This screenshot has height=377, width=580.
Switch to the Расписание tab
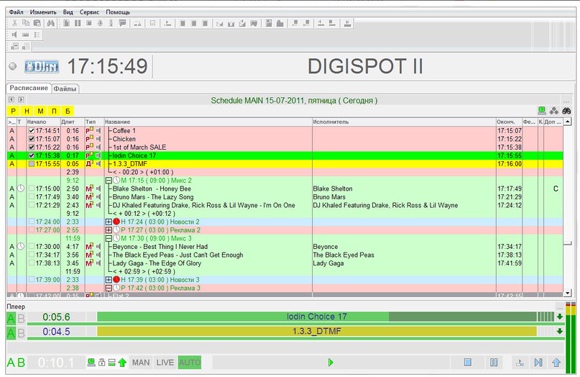pyautogui.click(x=28, y=88)
